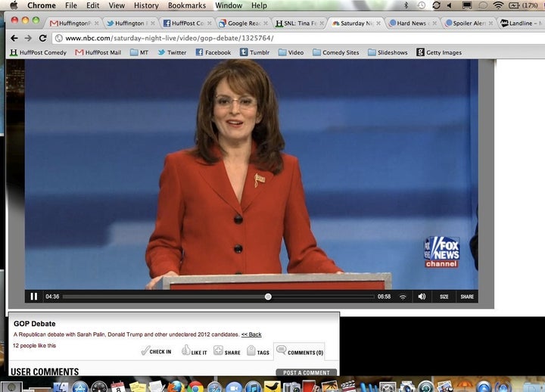Open the Help menu
The image size is (545, 392).
[259, 5]
